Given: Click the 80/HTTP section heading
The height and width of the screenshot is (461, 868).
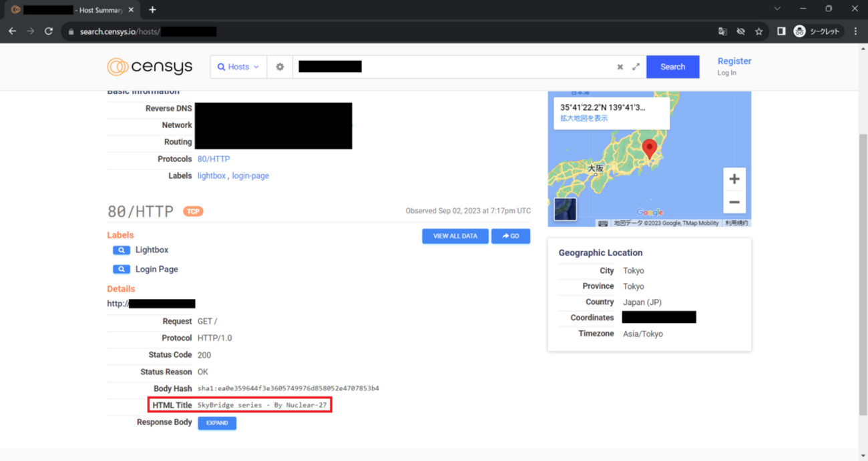Looking at the screenshot, I should (x=140, y=211).
